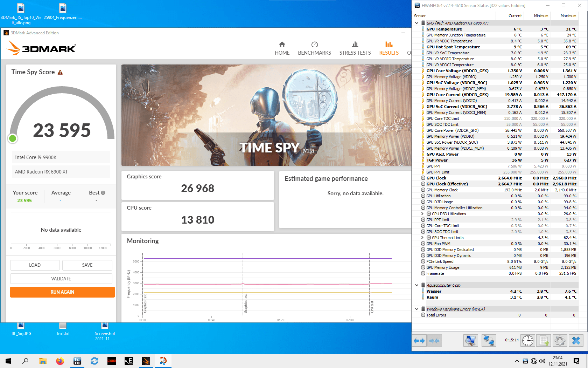588x368 pixels.
Task: Click the SAVE result button
Action: [87, 265]
